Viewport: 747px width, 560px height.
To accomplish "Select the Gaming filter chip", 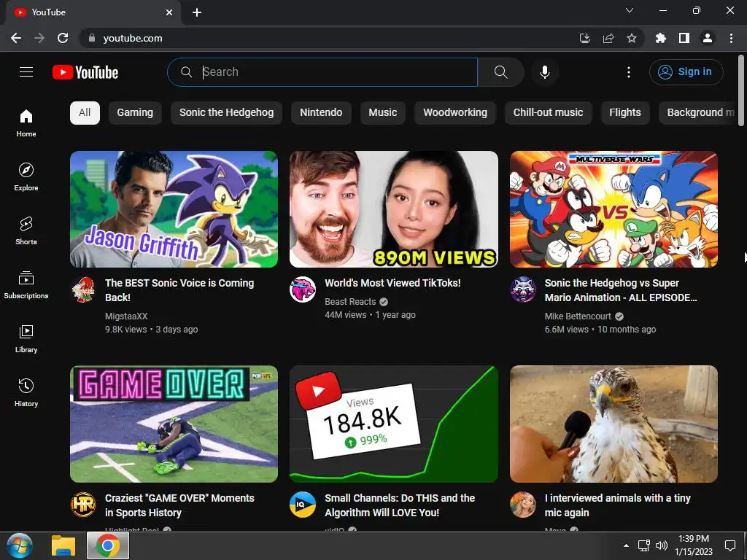I will (x=135, y=113).
